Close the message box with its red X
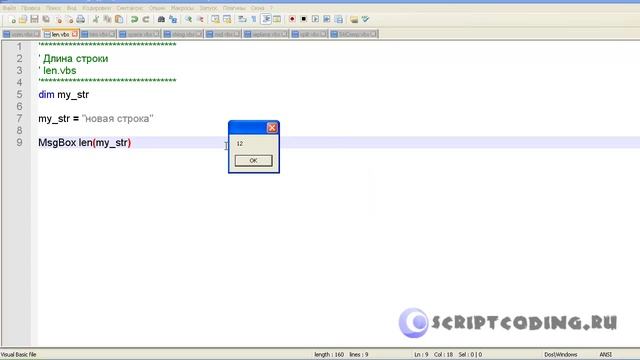 [272, 128]
